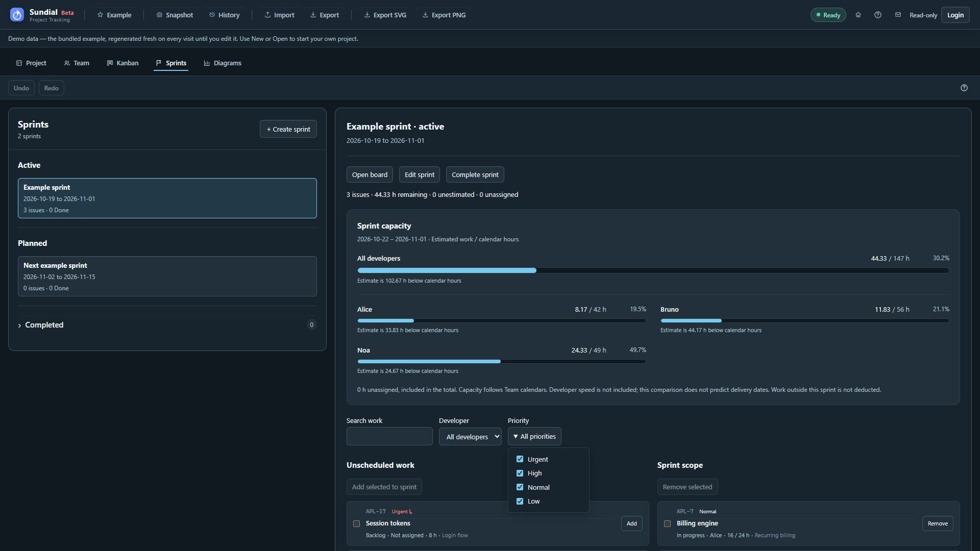Viewport: 980px width, 551px height.
Task: Open the Example menu item
Action: click(x=114, y=15)
